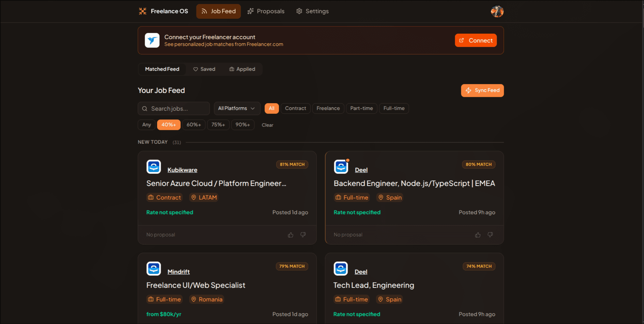The height and width of the screenshot is (324, 644).
Task: Switch to the Applied tab
Action: point(242,69)
